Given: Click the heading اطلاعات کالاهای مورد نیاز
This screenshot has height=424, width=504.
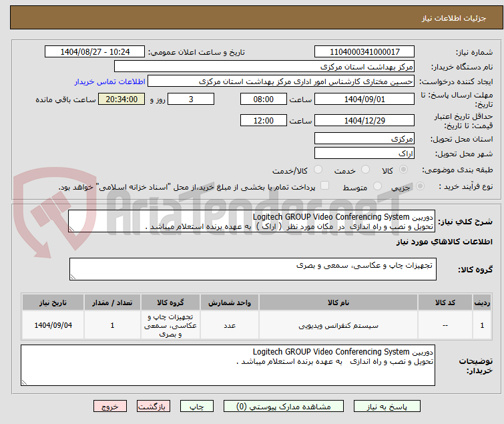Looking at the screenshot, I should [x=444, y=242].
